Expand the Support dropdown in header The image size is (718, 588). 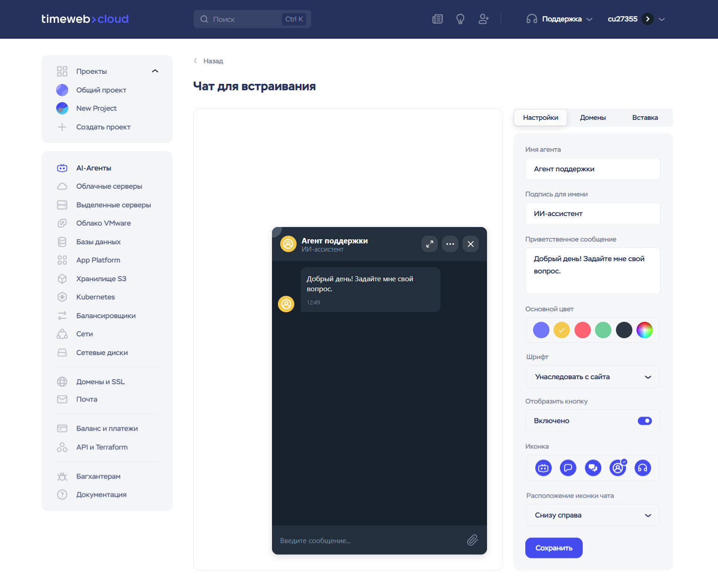tap(561, 19)
